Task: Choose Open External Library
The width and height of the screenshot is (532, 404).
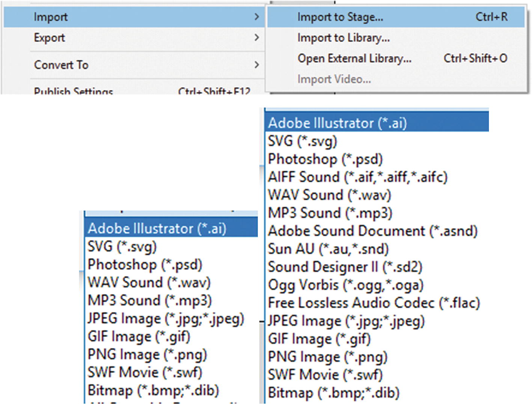Action: coord(396,59)
